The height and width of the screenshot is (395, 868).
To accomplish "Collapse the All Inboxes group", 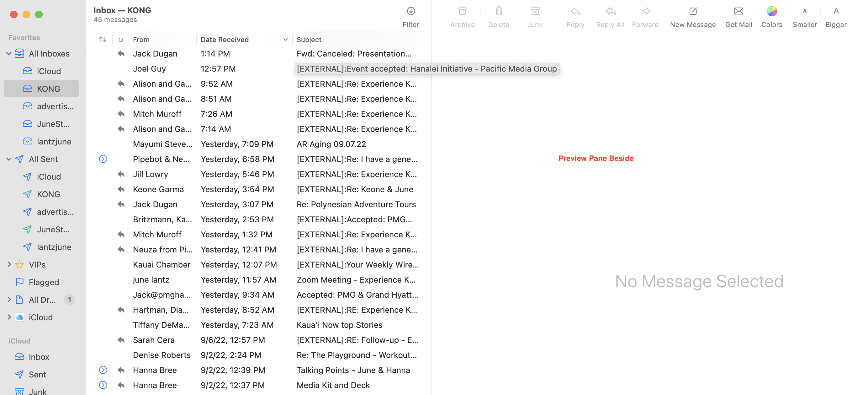I will click(9, 54).
